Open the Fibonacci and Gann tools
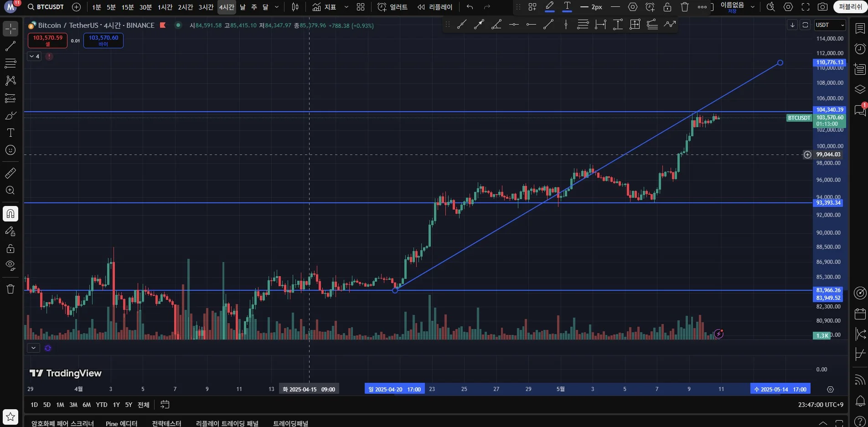Screen dimensions: 868x427 tap(10, 63)
